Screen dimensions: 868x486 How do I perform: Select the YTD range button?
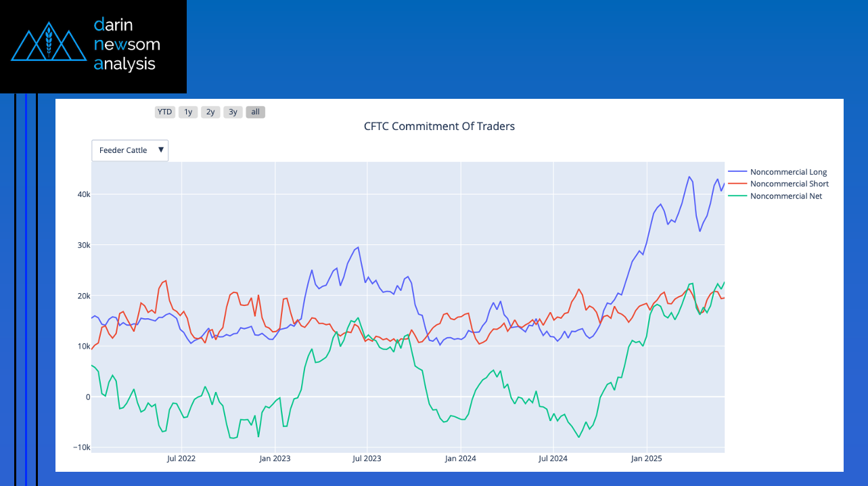(164, 112)
